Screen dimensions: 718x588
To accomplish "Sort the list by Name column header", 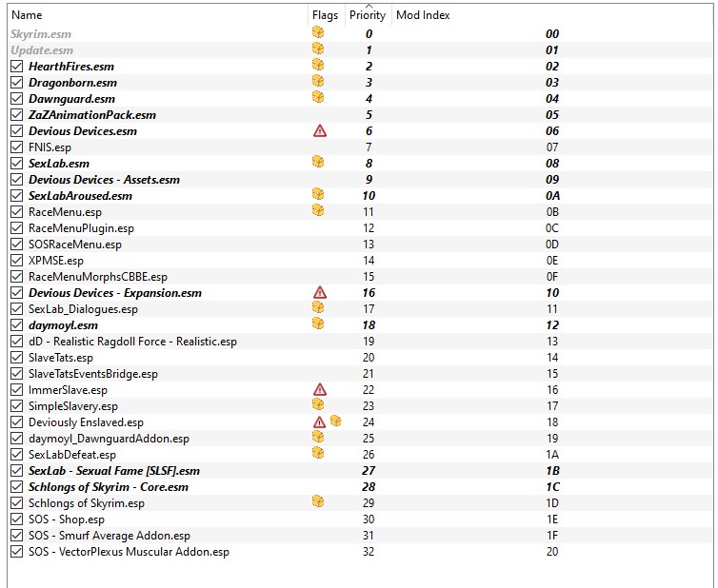I will pos(27,15).
